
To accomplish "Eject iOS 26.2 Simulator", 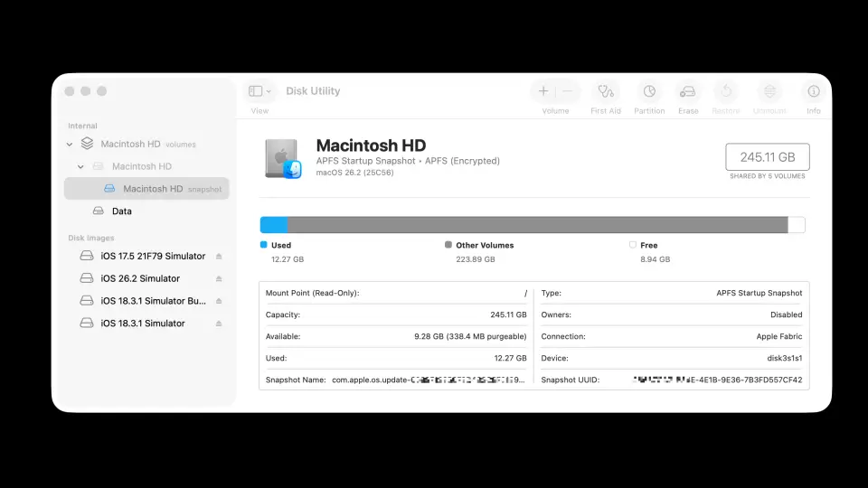I will (219, 278).
